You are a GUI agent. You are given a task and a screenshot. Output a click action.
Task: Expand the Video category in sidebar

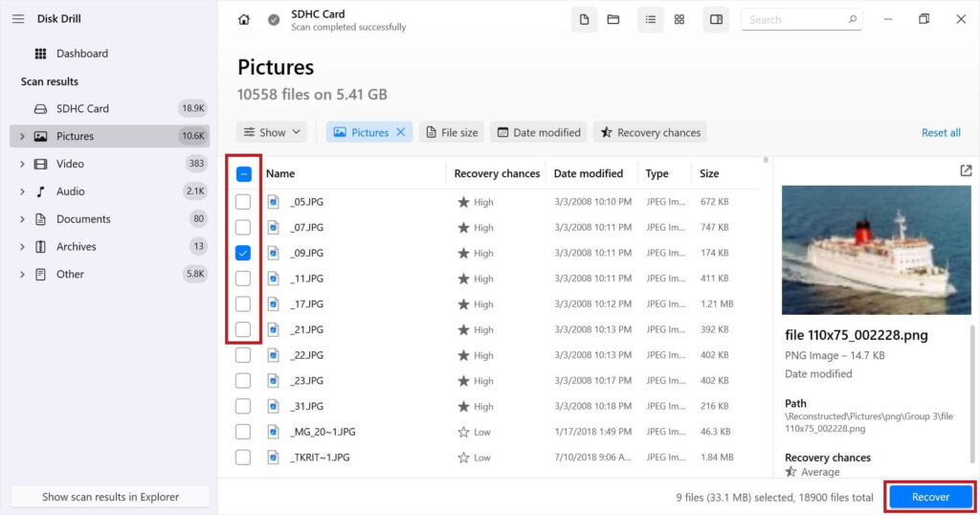click(22, 164)
